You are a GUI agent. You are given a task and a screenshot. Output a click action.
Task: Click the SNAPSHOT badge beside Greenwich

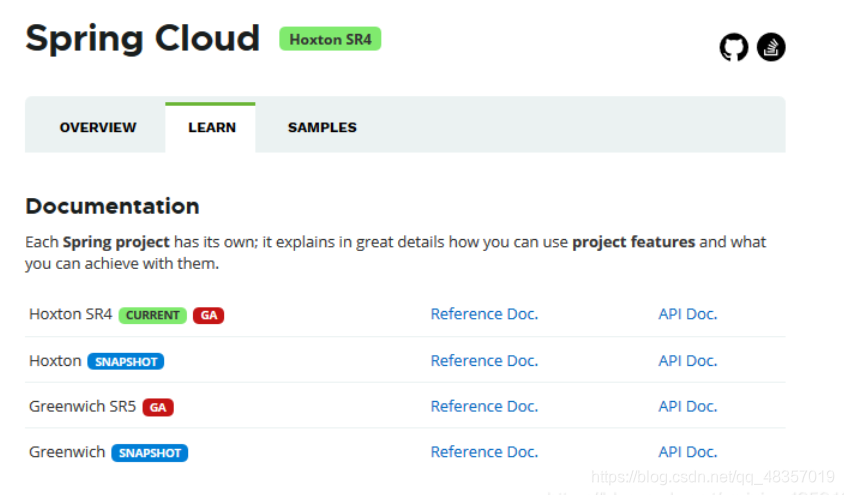coord(150,453)
